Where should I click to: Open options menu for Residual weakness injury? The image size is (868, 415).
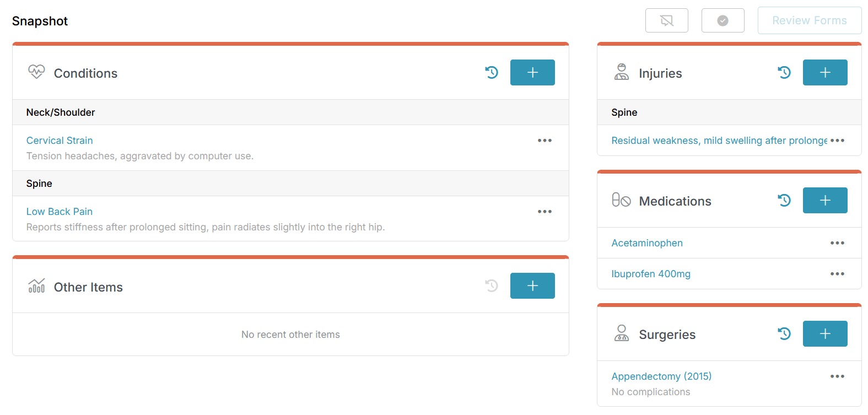coord(837,141)
